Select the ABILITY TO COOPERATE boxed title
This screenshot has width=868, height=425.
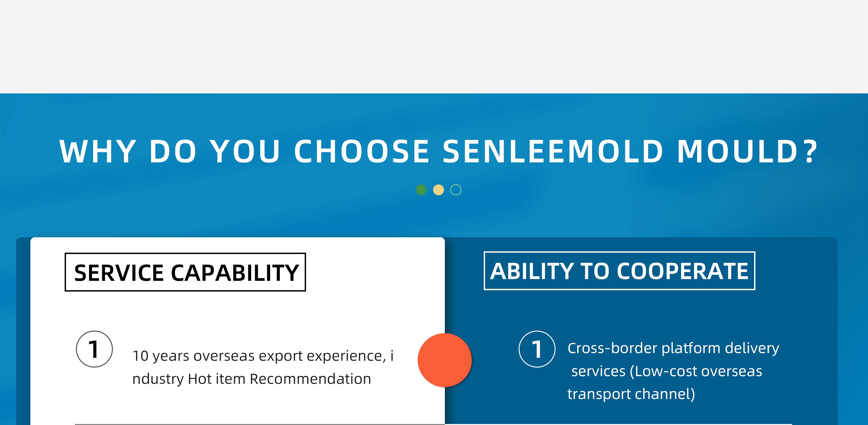coord(619,271)
